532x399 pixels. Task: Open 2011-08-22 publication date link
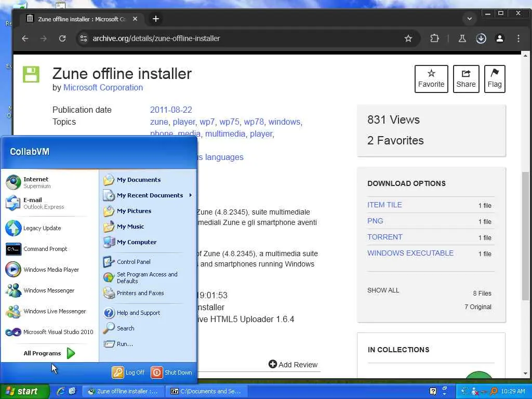click(x=171, y=110)
